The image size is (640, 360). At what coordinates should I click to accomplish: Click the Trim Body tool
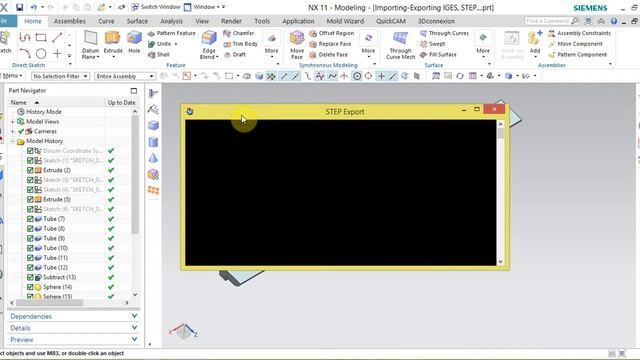coord(240,44)
